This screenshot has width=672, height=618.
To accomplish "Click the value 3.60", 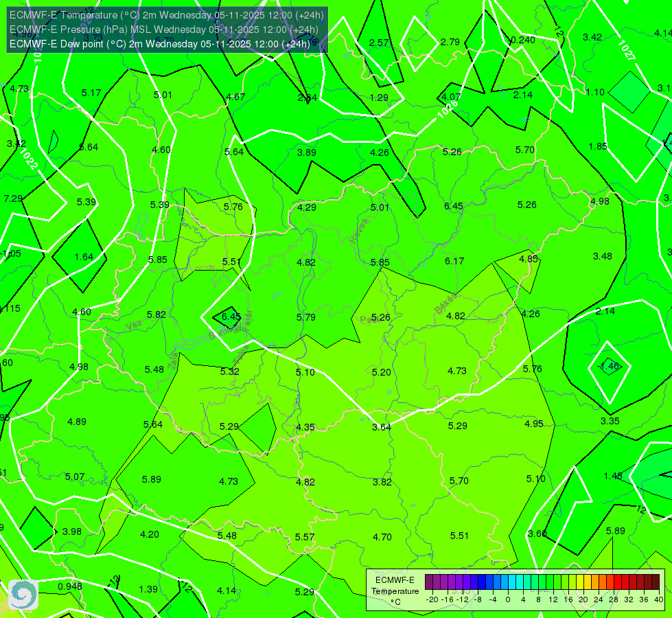I will [x=537, y=534].
